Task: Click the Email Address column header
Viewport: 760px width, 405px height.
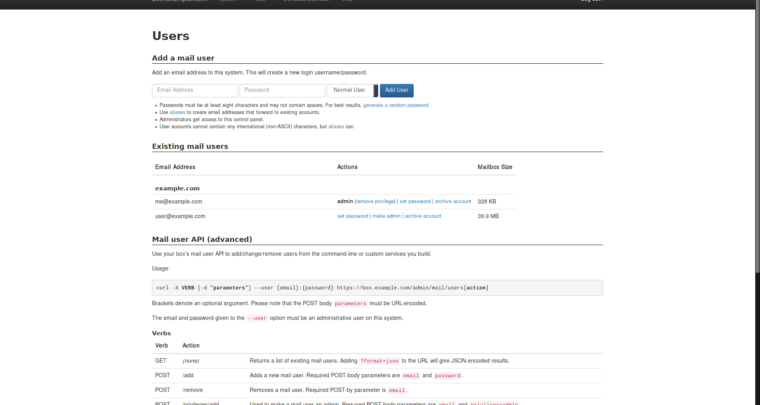Action: point(175,166)
